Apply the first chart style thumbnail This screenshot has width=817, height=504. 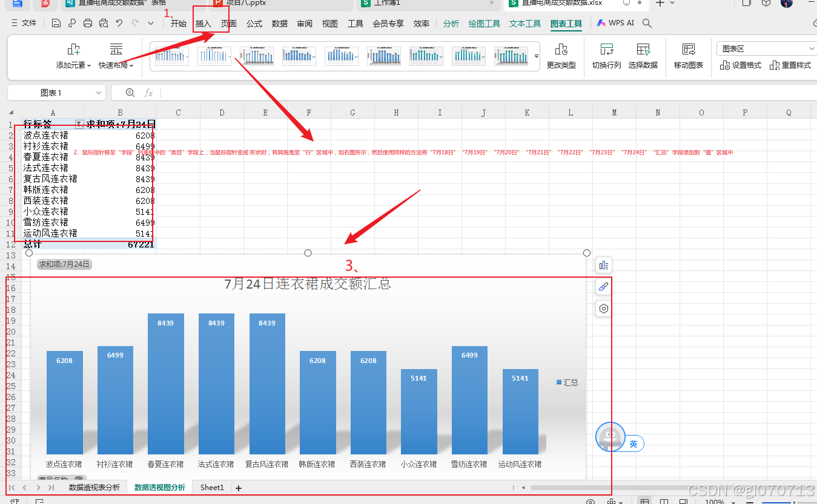172,56
